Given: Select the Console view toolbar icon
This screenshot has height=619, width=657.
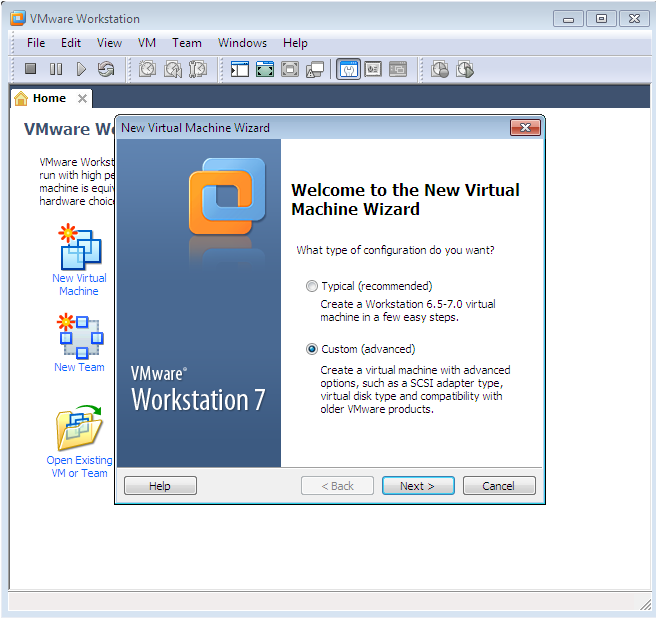Looking at the screenshot, I should [398, 69].
